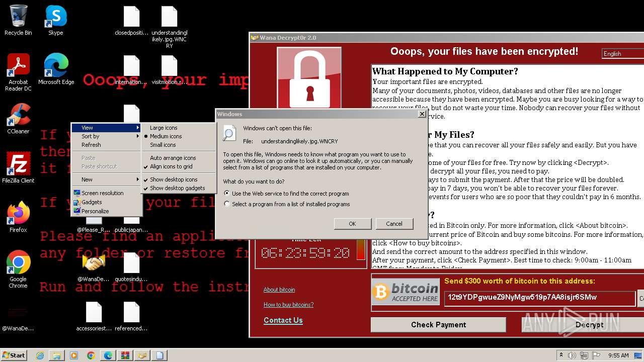The image size is (644, 362).
Task: Open Gadgets from context menu
Action: coord(106,202)
